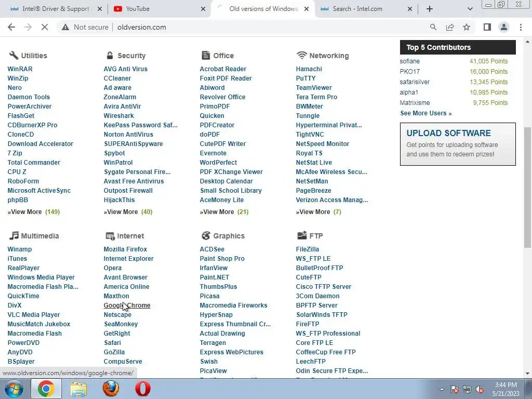Image resolution: width=532 pixels, height=399 pixels.
Task: Open the Paint Shop Pro link
Action: click(x=222, y=259)
